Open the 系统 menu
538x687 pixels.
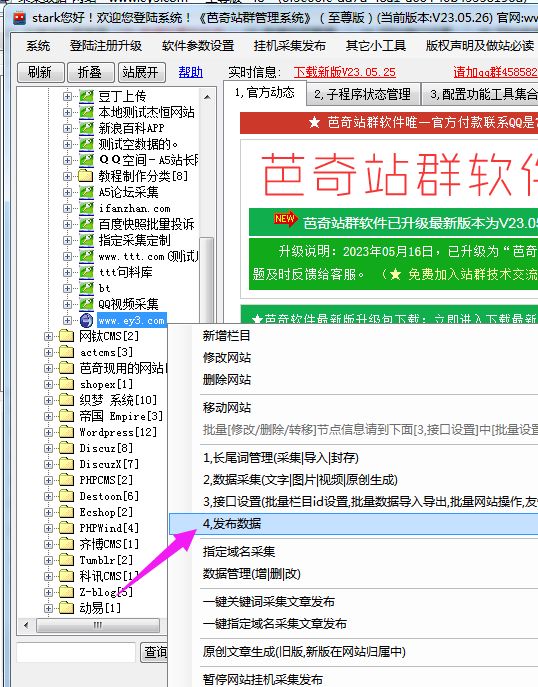pos(38,46)
